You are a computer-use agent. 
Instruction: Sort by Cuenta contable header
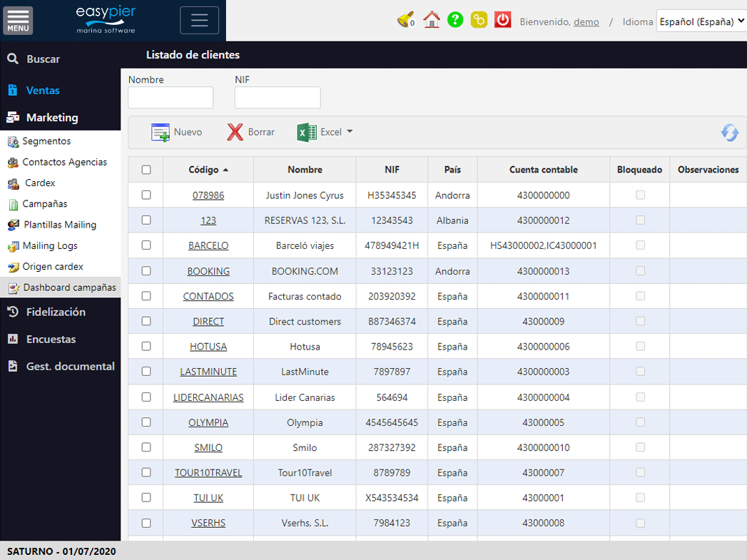click(x=543, y=170)
